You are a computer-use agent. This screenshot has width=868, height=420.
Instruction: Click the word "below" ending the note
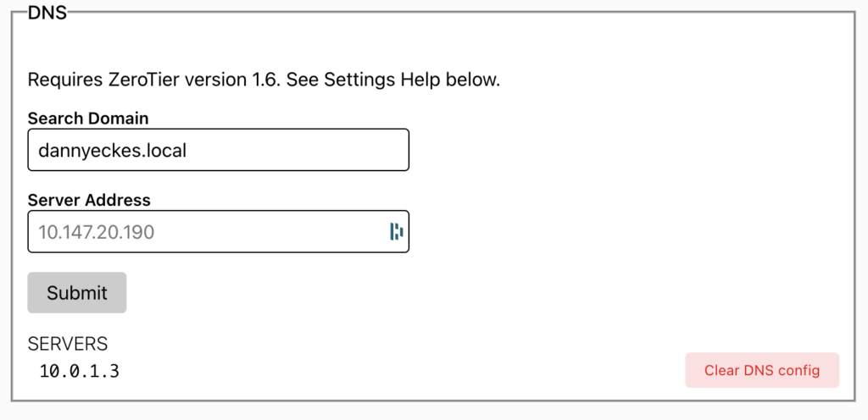coord(476,80)
